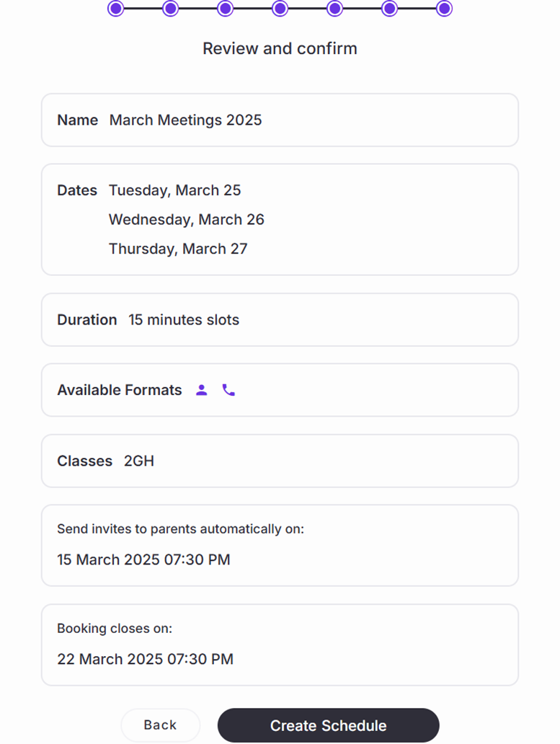Click the Create Schedule button

tap(328, 725)
